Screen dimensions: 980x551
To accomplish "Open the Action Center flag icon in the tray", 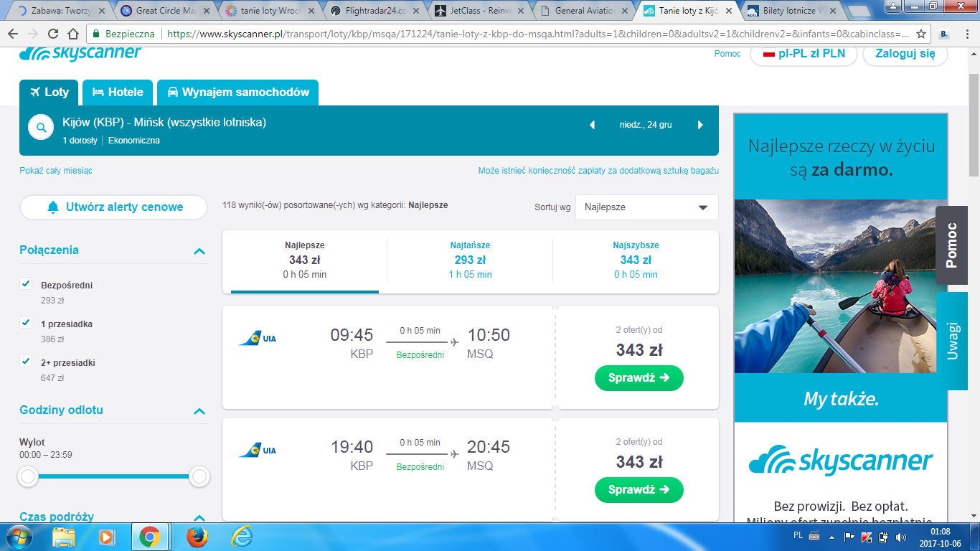I will (x=849, y=537).
